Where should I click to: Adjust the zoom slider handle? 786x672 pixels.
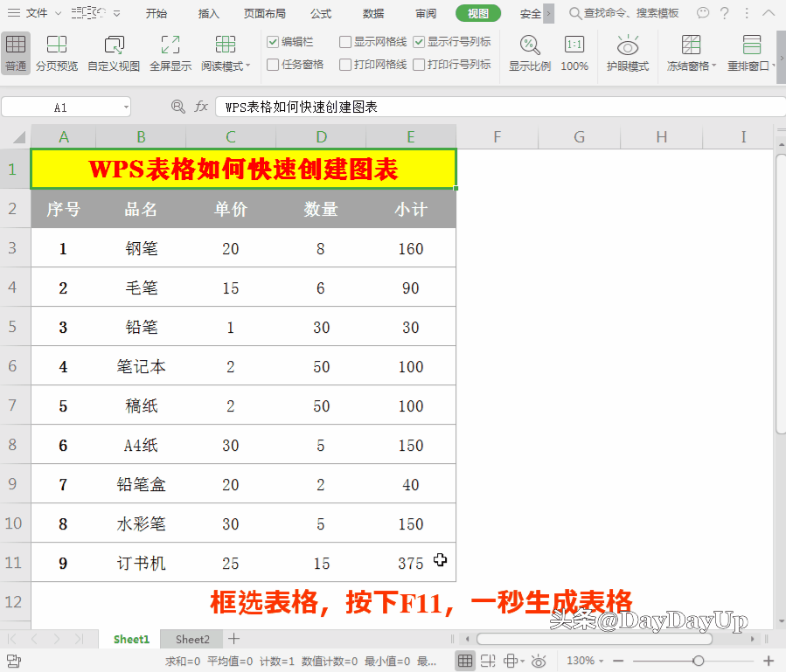[x=699, y=661]
